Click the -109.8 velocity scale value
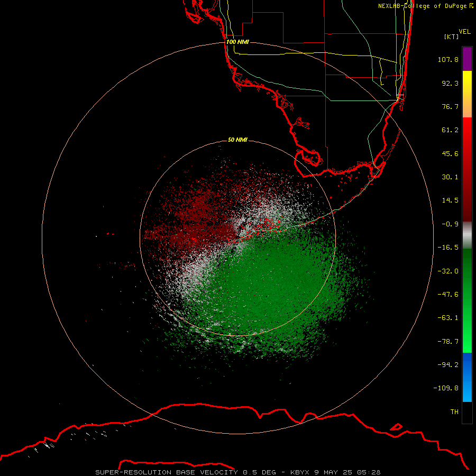 click(x=446, y=388)
